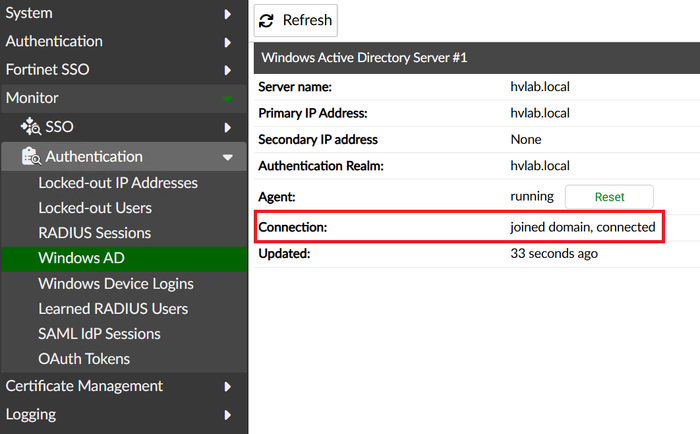This screenshot has height=434, width=700.
Task: Select the Windows AD menu item
Action: 82,258
